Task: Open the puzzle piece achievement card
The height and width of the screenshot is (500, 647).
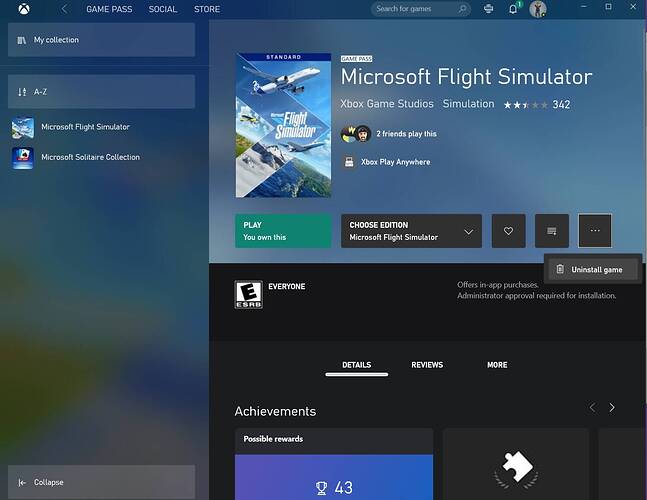Action: pos(516,464)
